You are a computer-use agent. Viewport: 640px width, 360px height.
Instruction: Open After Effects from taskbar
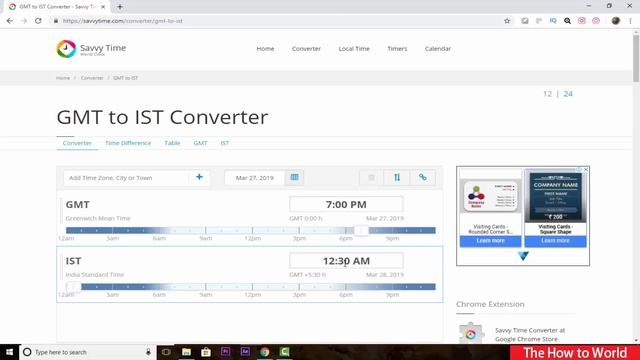[x=245, y=351]
